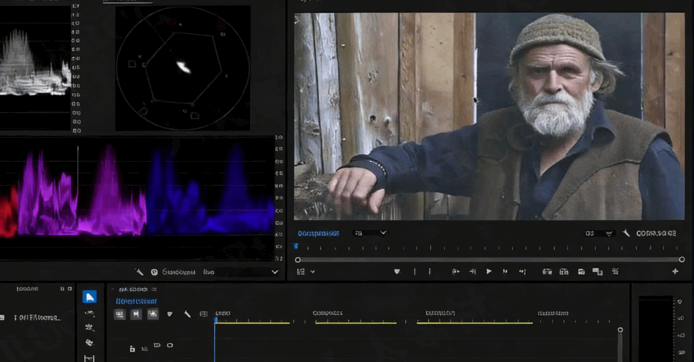This screenshot has height=362, width=694.
Task: Go to In point in Program Monitor
Action: click(455, 271)
